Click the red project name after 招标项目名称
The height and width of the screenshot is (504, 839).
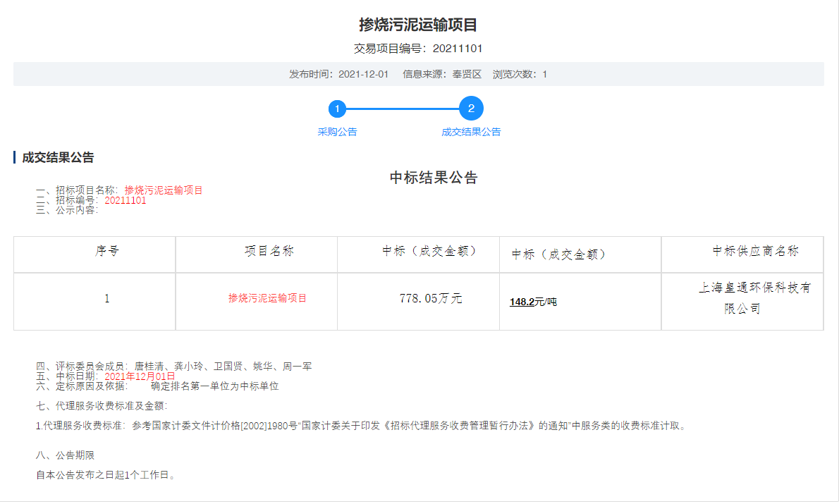click(164, 190)
